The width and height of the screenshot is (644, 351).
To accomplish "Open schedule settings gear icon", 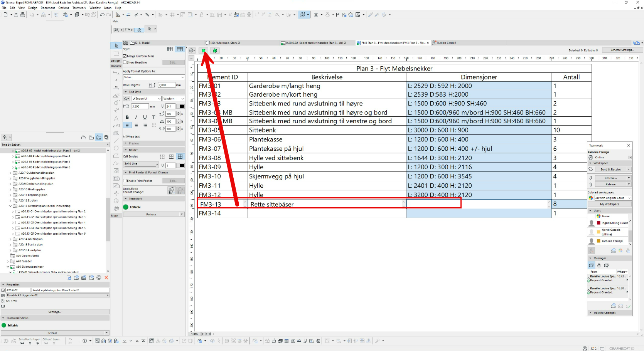I will click(192, 50).
